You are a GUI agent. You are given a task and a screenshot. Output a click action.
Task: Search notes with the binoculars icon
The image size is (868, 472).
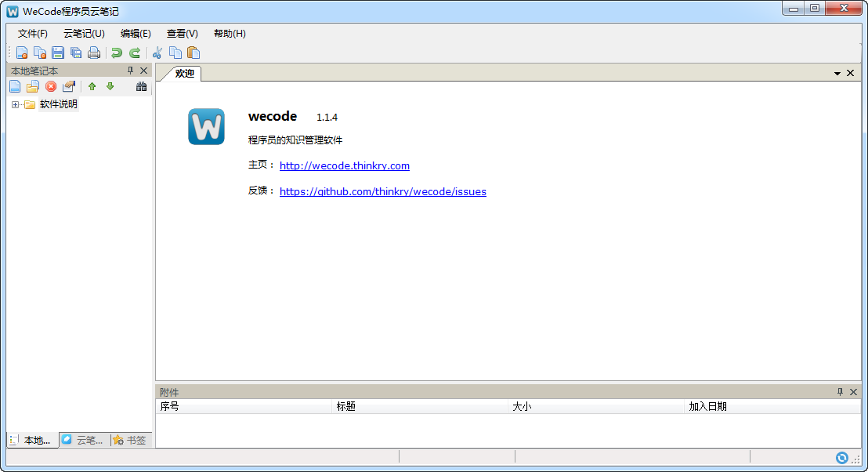(x=141, y=86)
